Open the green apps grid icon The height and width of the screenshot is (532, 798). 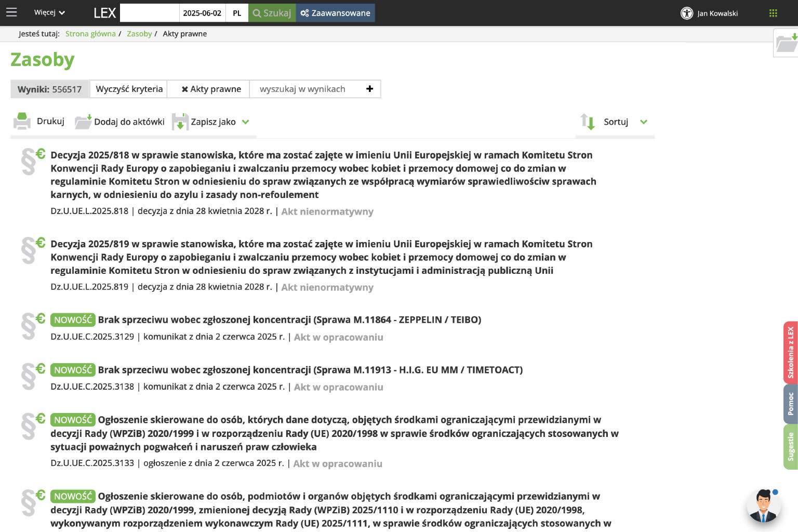[773, 13]
